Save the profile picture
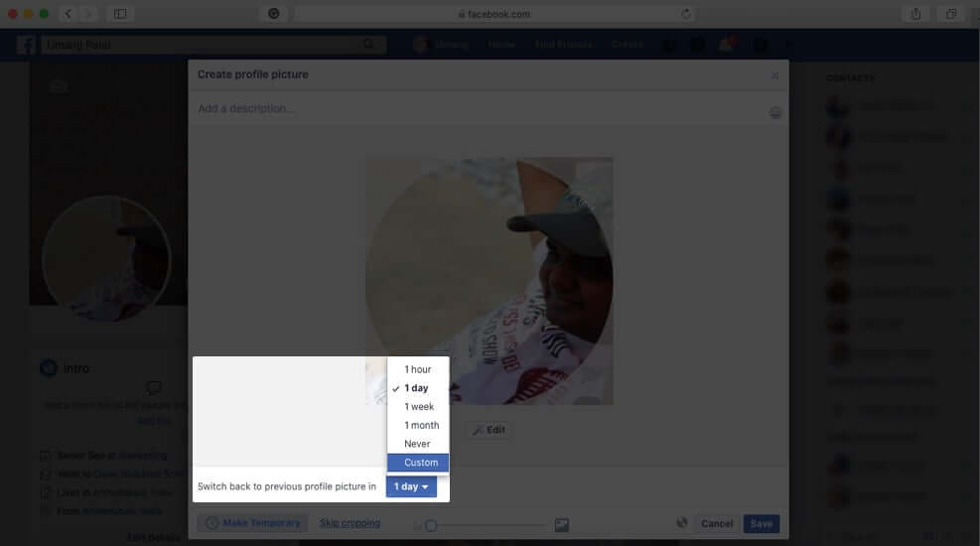 [x=761, y=523]
